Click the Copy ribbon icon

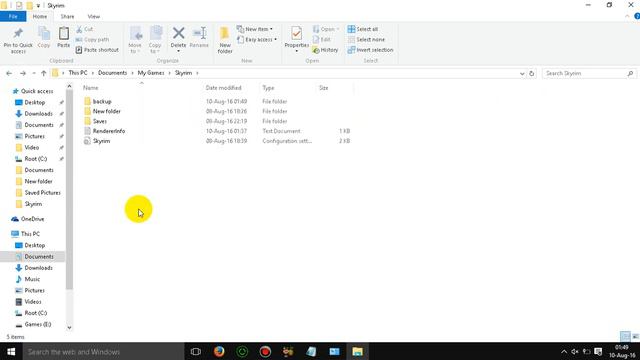coord(44,38)
